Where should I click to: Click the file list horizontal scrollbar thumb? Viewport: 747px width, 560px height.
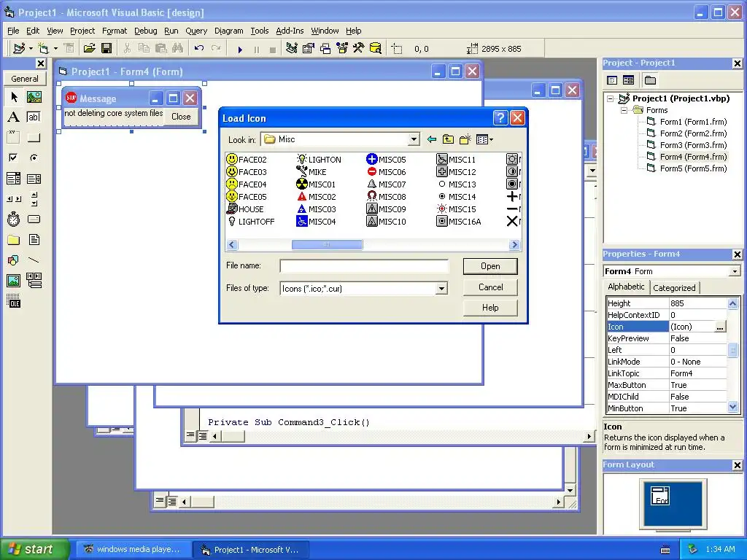pyautogui.click(x=327, y=245)
